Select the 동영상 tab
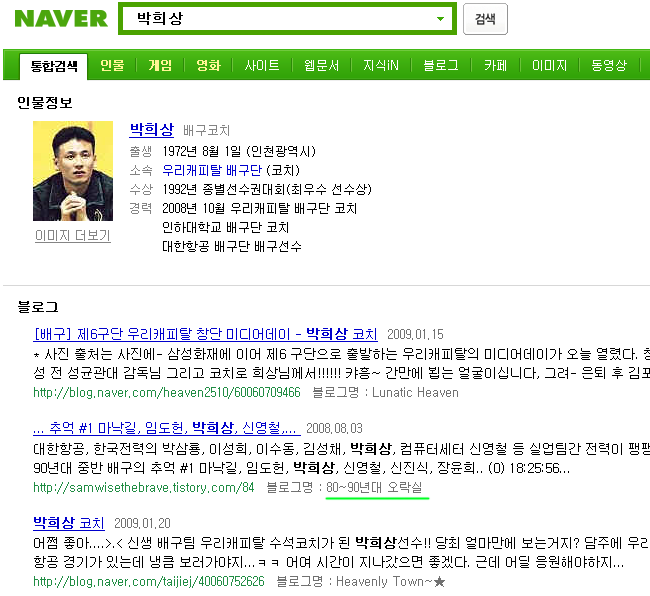650x596 pixels. 609,65
